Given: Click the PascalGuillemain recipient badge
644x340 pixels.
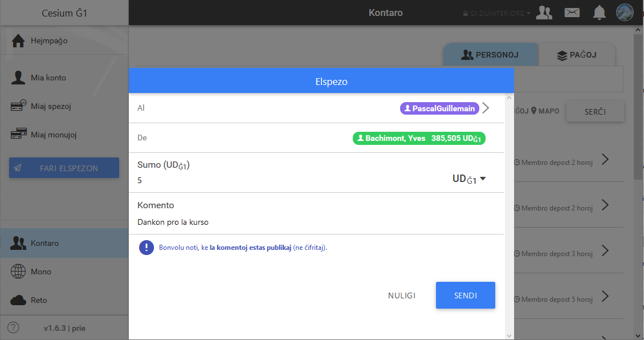Looking at the screenshot, I should [439, 108].
